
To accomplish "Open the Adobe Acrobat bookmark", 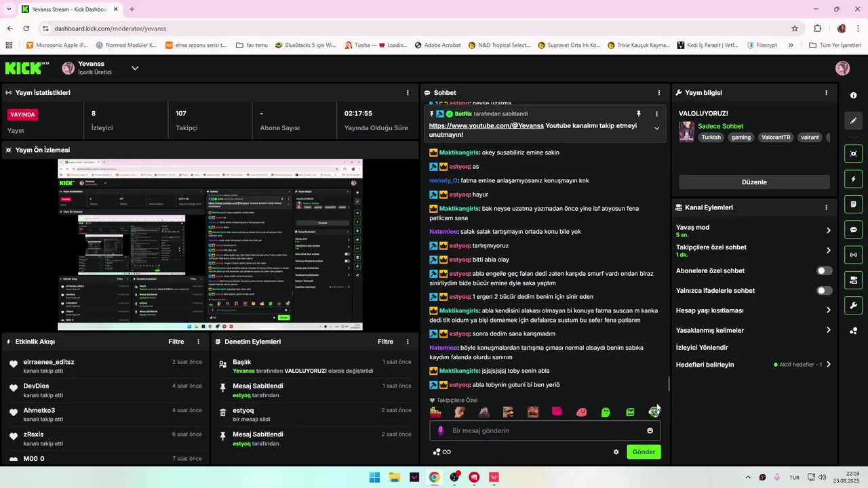I will point(437,45).
